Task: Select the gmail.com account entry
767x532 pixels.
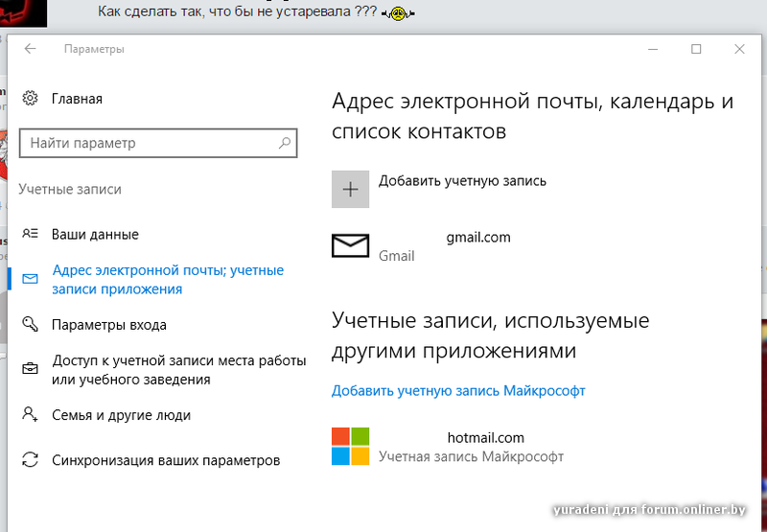Action: pyautogui.click(x=421, y=246)
